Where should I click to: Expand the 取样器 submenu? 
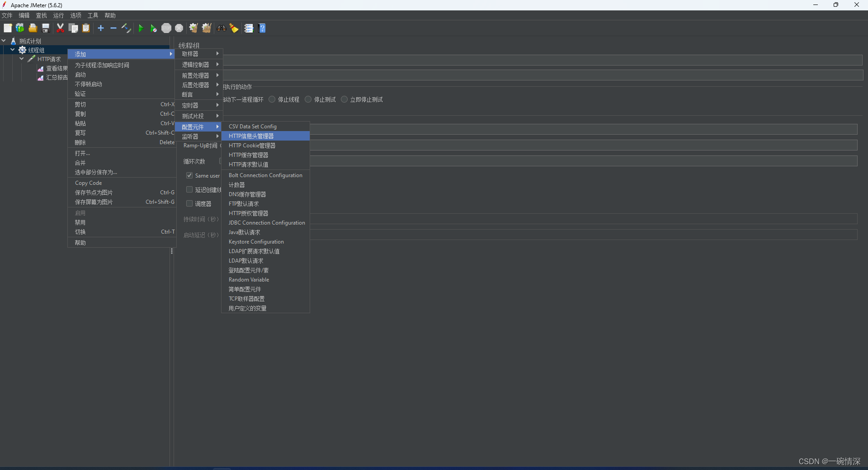coord(199,54)
